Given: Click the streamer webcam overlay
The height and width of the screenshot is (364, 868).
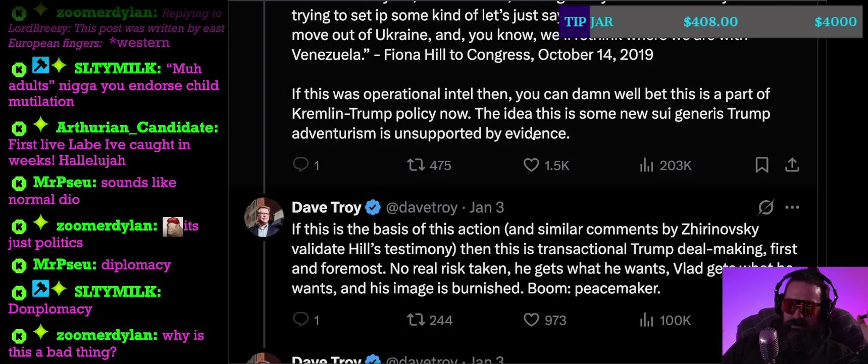Looking at the screenshot, I should (794, 315).
